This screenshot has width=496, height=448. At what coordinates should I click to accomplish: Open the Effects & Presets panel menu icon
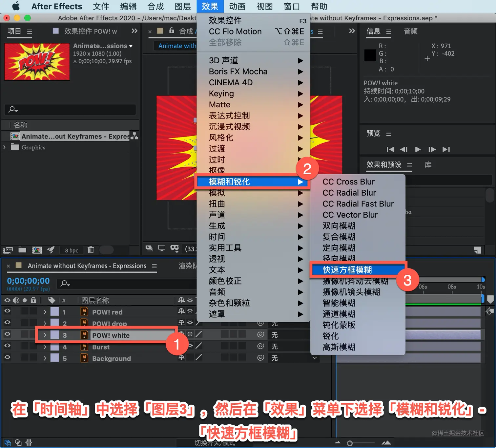click(x=409, y=165)
